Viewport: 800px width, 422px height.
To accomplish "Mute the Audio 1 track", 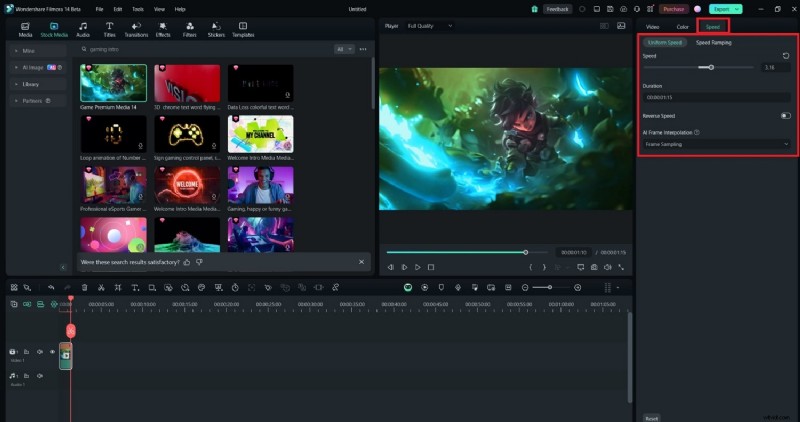I will tap(40, 375).
